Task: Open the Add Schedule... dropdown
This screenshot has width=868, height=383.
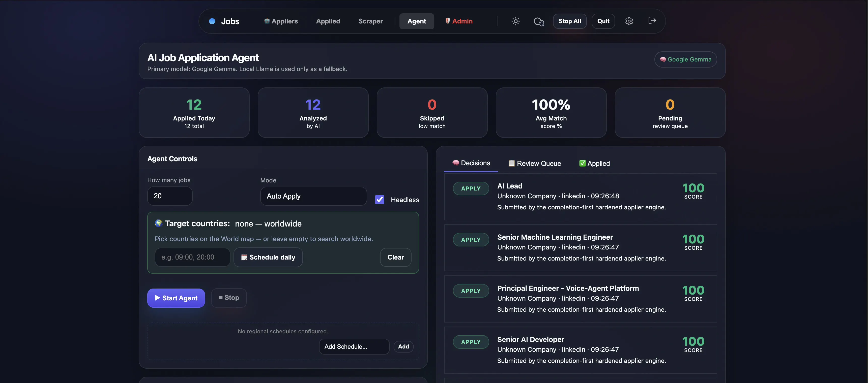Action: click(x=354, y=347)
